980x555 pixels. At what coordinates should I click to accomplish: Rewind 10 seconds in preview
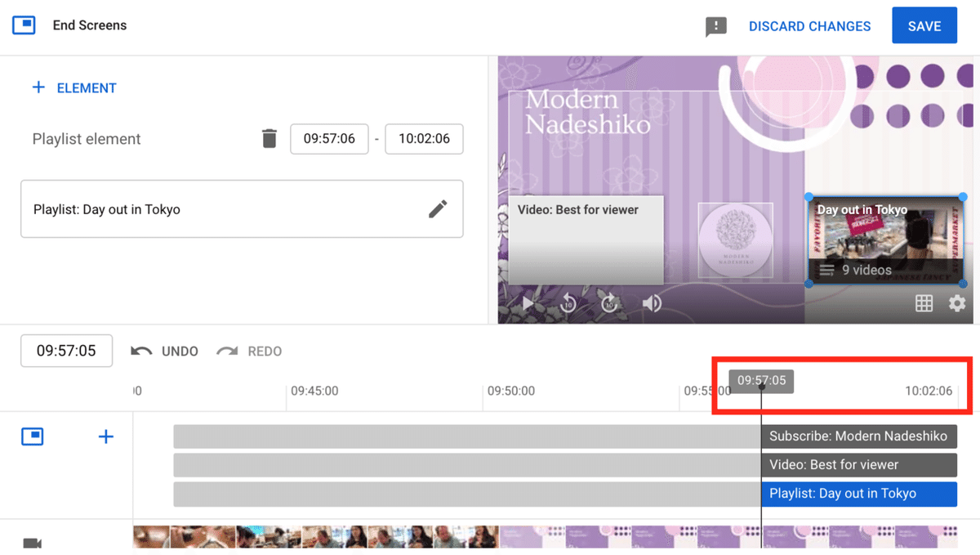[568, 303]
